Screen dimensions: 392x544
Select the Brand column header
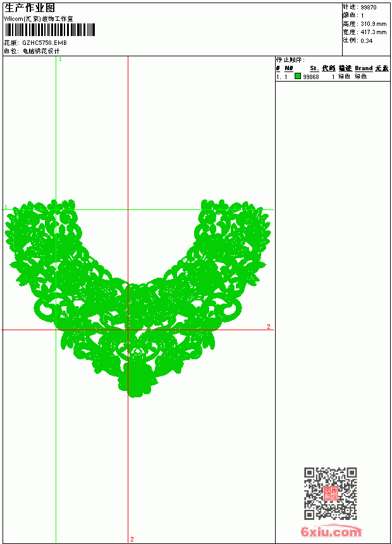click(364, 68)
